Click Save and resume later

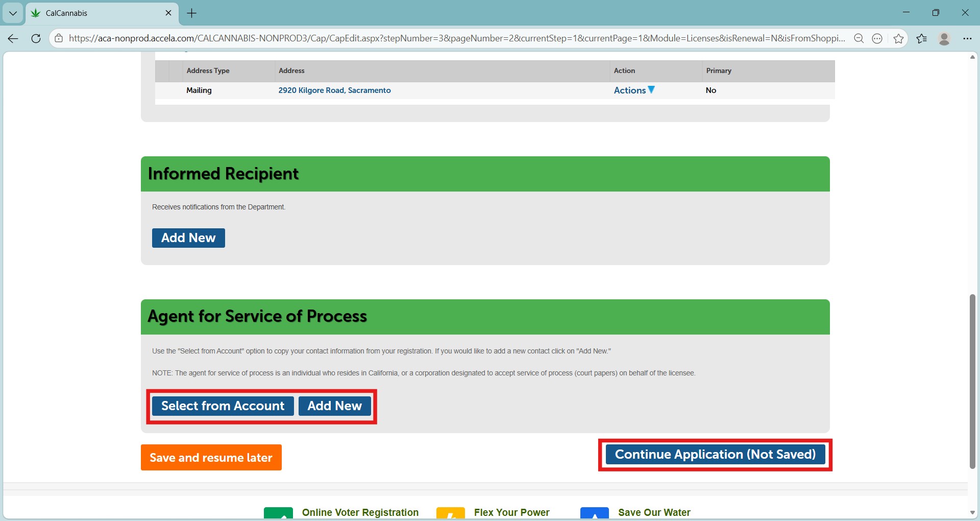click(x=211, y=458)
